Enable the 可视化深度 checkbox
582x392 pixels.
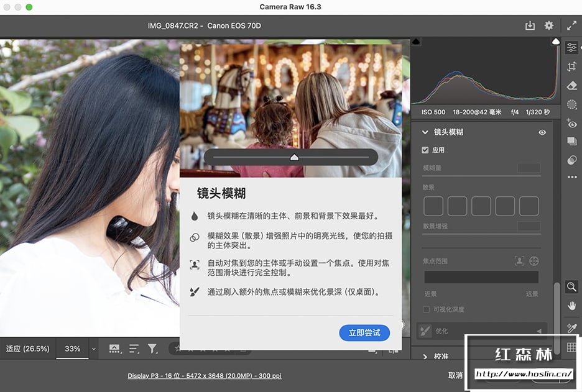point(426,309)
